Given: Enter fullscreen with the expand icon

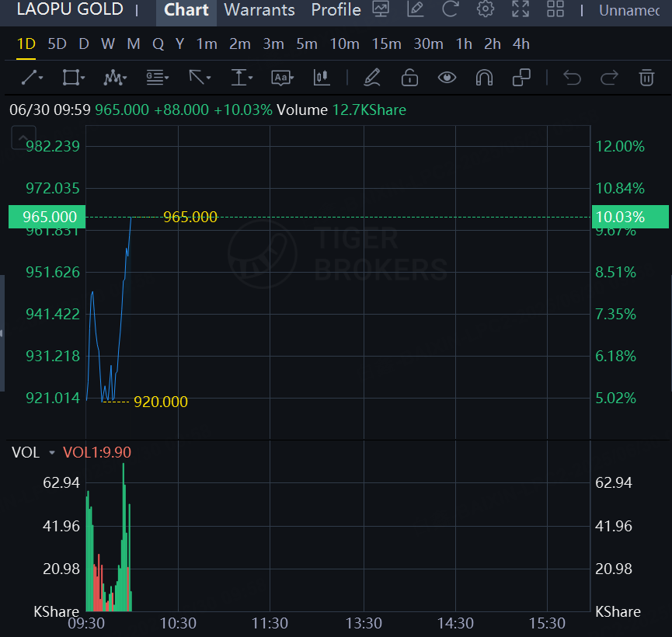Looking at the screenshot, I should pyautogui.click(x=521, y=10).
